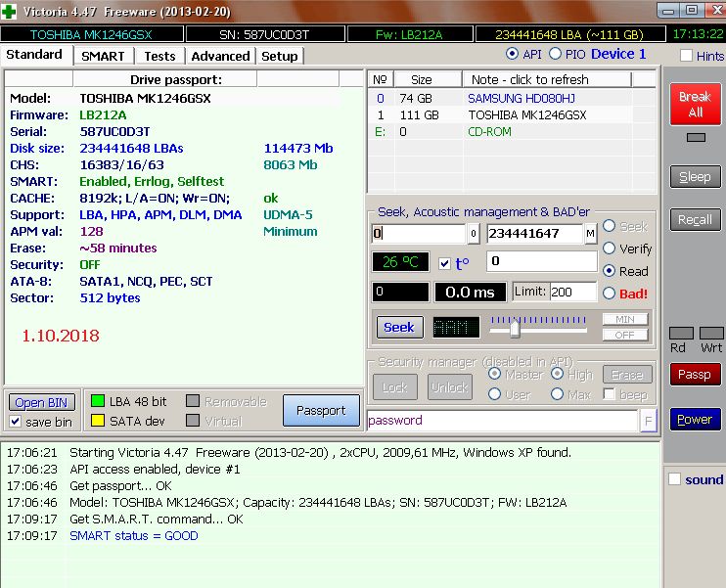Screen dimensions: 726x588
Task: Click the gray Virtual indicator square
Action: pos(193,421)
